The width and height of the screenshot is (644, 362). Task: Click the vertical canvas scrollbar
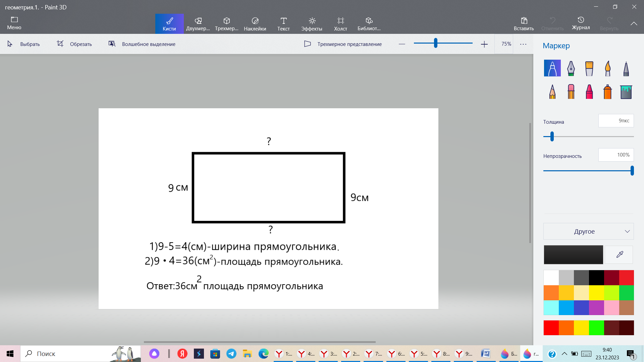(530, 183)
